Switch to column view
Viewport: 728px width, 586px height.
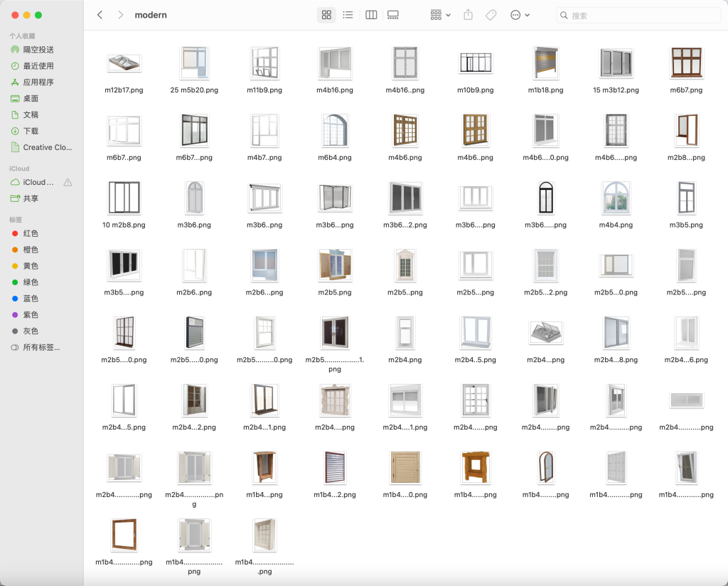coord(371,15)
